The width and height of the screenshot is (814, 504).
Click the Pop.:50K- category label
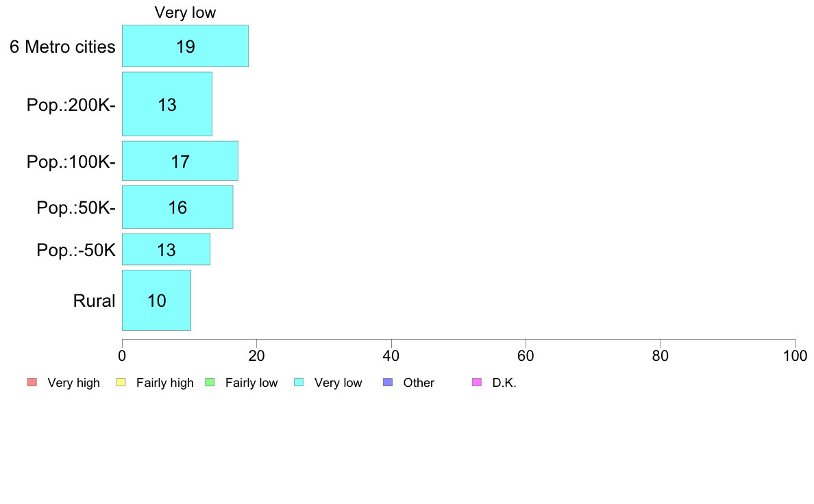76,207
